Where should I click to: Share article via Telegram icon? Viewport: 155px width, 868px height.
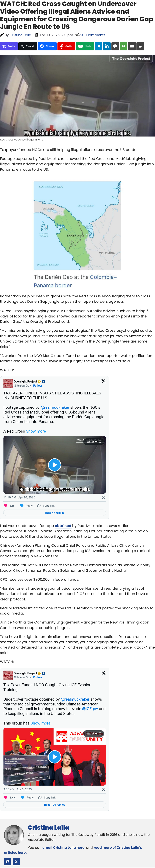pos(98,46)
